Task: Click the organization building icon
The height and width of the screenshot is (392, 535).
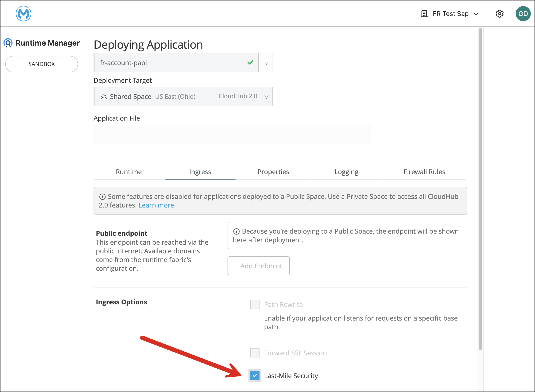Action: (x=424, y=14)
